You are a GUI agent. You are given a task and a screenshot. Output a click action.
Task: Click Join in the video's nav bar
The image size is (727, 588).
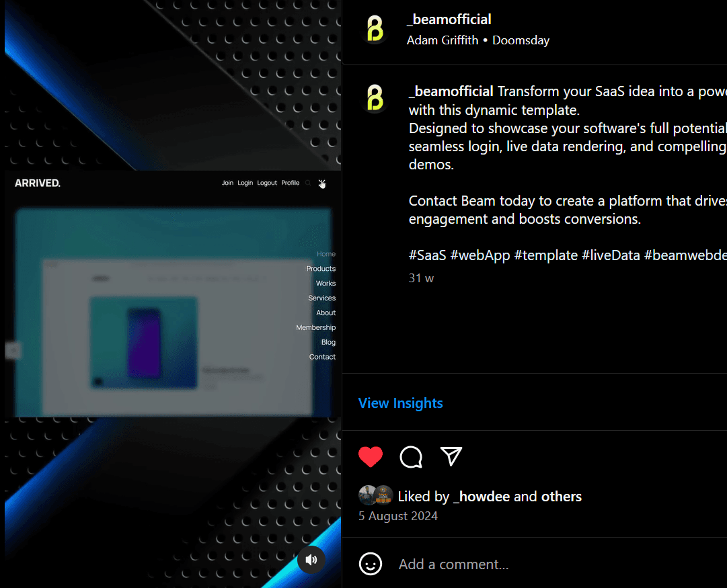(x=227, y=183)
